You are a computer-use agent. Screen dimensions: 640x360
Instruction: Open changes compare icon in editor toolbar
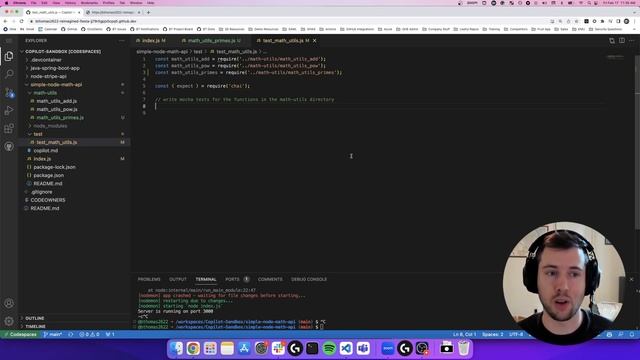[612, 41]
